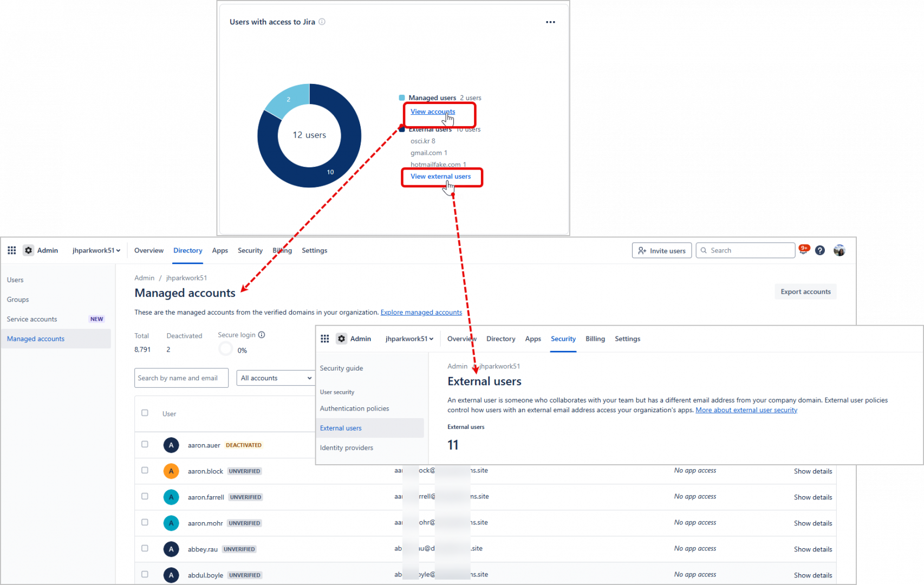Click View accounts link under Managed users

pyautogui.click(x=433, y=112)
